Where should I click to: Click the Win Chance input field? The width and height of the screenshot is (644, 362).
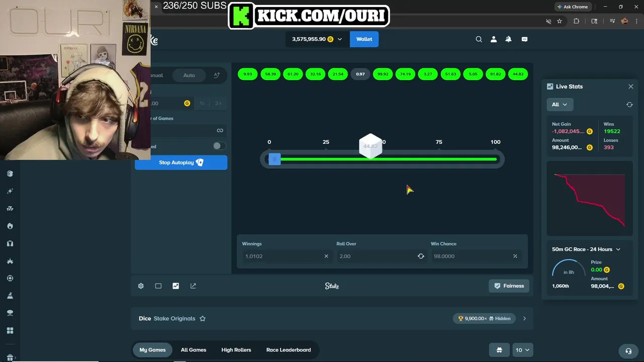pyautogui.click(x=475, y=256)
